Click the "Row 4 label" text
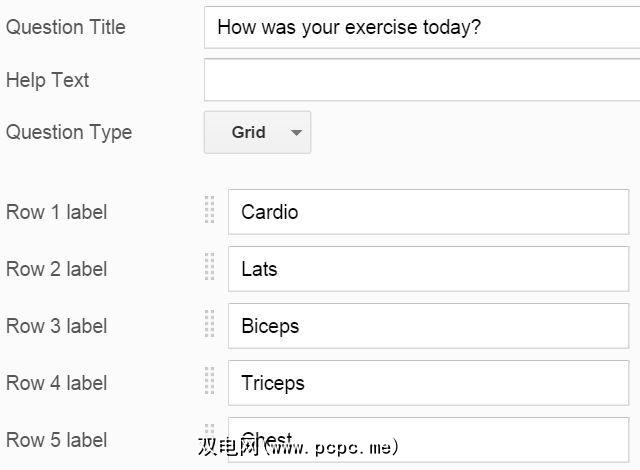 coord(57,383)
